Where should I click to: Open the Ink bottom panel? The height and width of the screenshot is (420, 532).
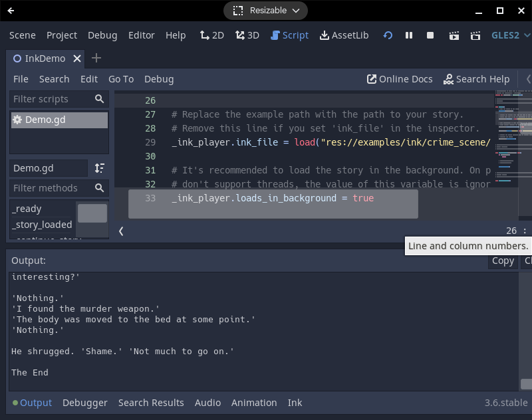point(295,403)
